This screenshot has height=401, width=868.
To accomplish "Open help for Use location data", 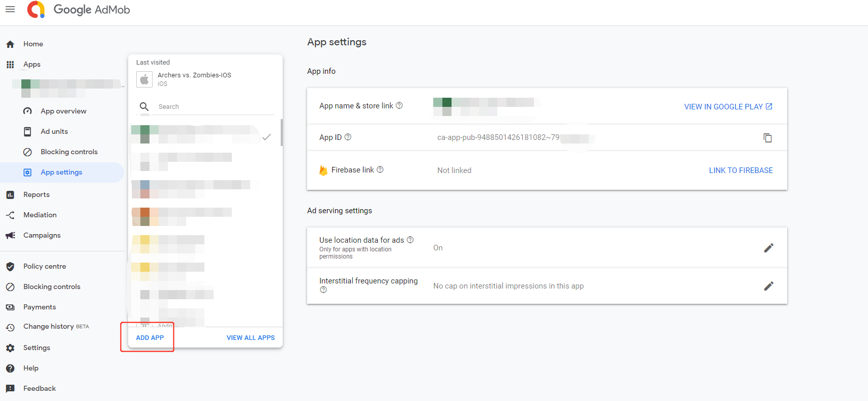I will [x=410, y=240].
